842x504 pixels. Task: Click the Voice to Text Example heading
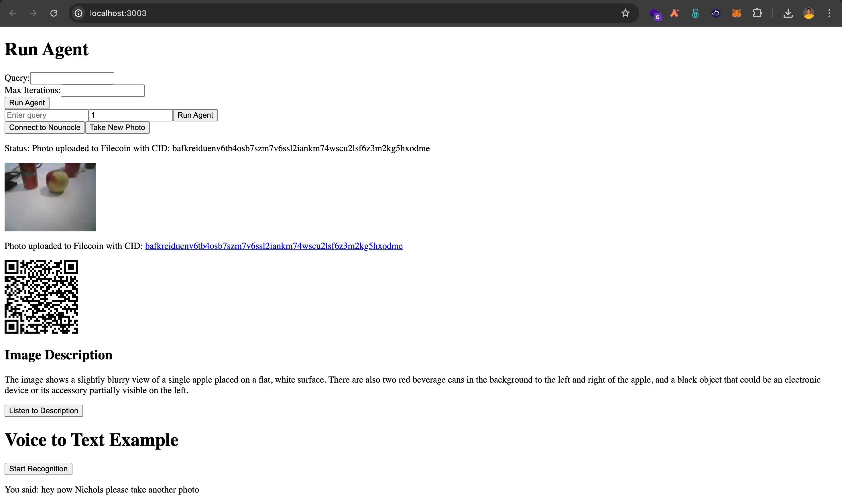click(91, 440)
